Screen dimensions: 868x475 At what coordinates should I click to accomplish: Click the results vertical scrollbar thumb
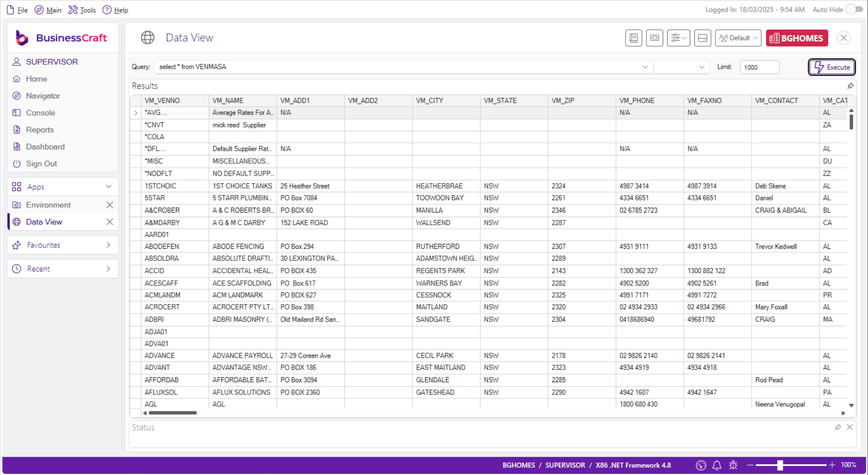pyautogui.click(x=851, y=121)
